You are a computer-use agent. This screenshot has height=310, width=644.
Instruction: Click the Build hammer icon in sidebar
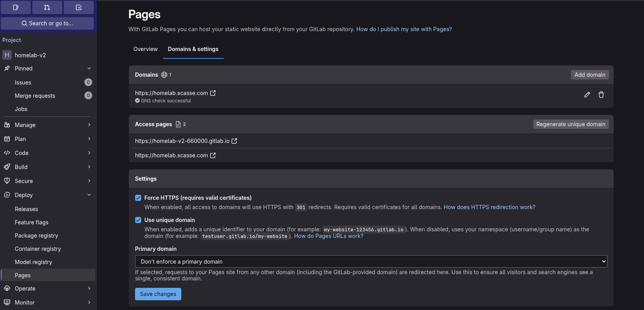pos(7,167)
